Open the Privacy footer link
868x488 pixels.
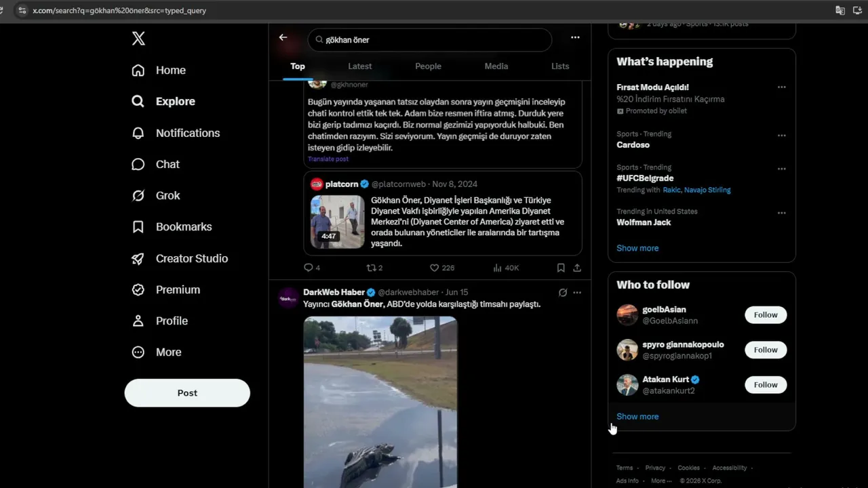tap(655, 468)
